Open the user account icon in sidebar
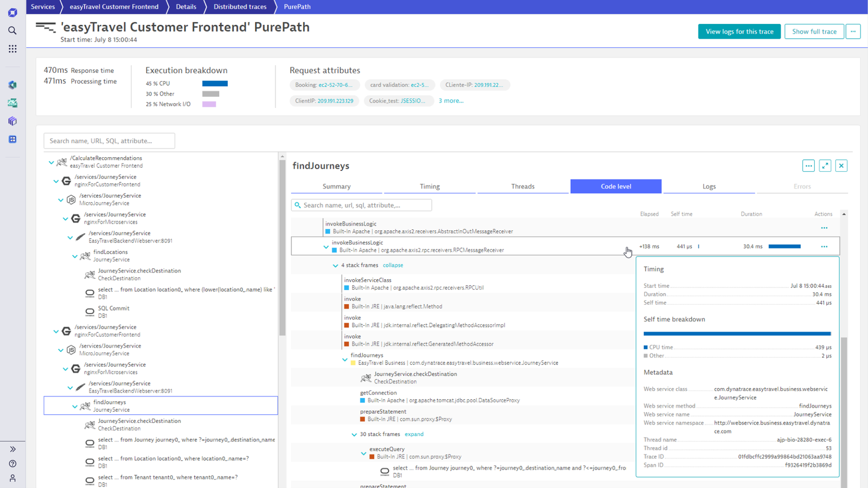The height and width of the screenshot is (488, 868). pos(12,478)
